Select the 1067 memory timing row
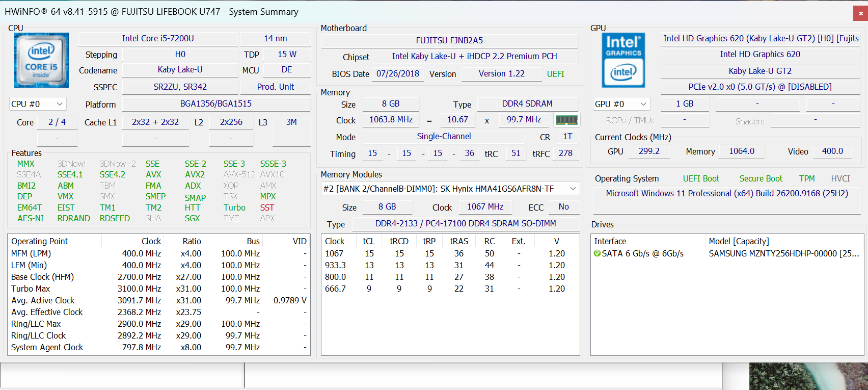 point(450,253)
